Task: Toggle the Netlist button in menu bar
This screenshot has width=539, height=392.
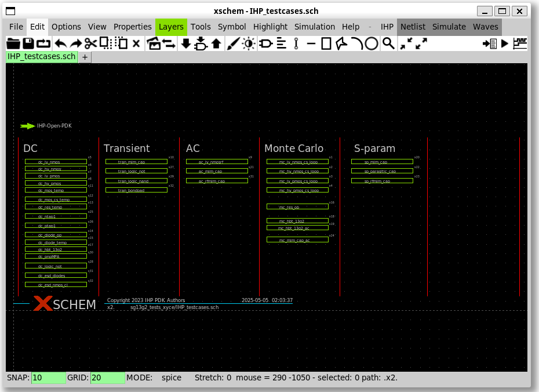Action: (413, 27)
